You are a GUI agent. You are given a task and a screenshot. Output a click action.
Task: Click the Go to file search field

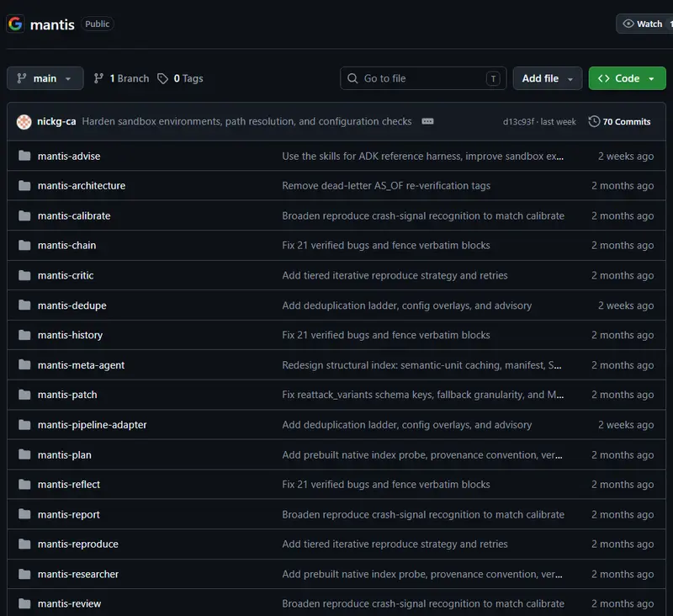pyautogui.click(x=423, y=78)
